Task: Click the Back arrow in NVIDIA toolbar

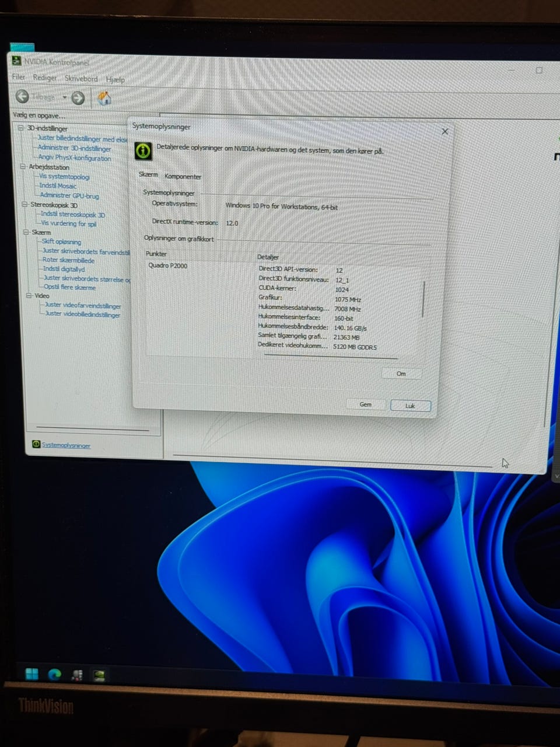Action: [23, 96]
